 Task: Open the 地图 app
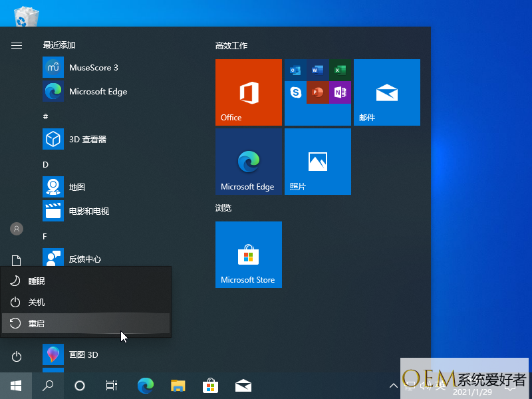tap(76, 188)
